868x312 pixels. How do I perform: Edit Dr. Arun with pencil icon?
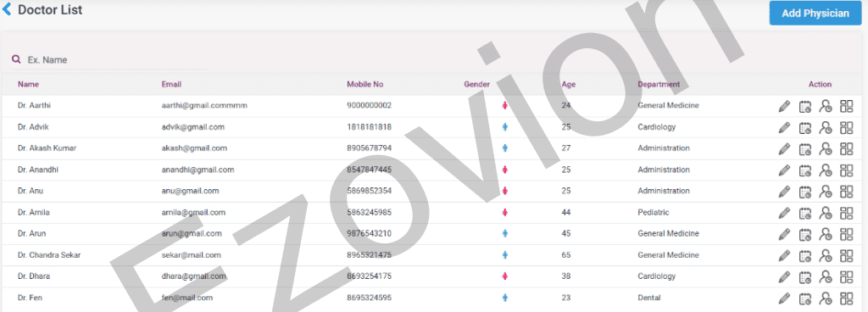point(784,235)
